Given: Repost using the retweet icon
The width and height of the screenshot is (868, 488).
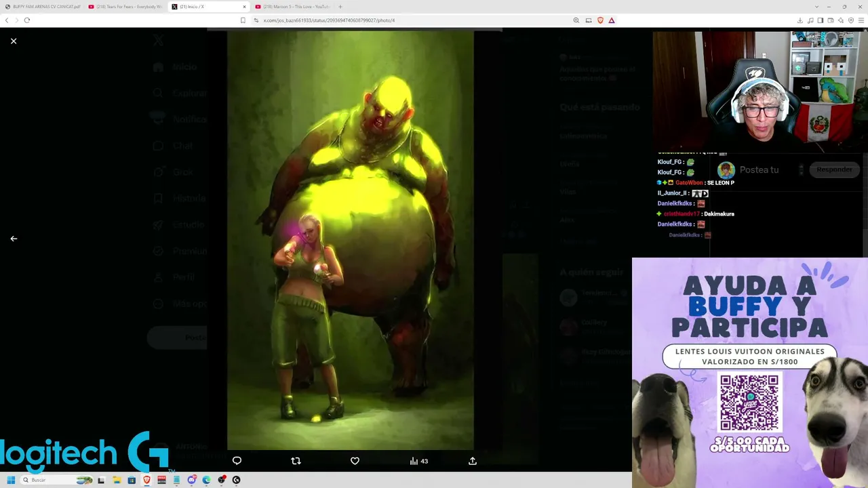Looking at the screenshot, I should (296, 461).
